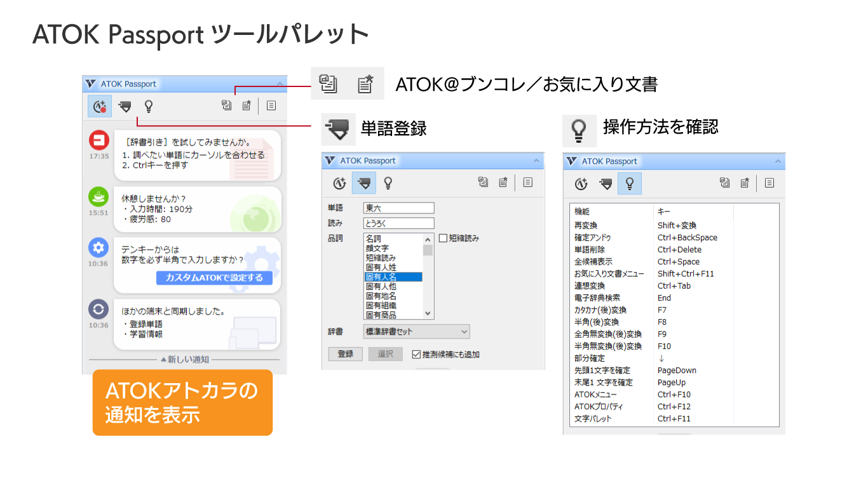Screen dimensions: 868x488
Task: Select 固有地名 in the part-of-speech list
Action: 381,296
